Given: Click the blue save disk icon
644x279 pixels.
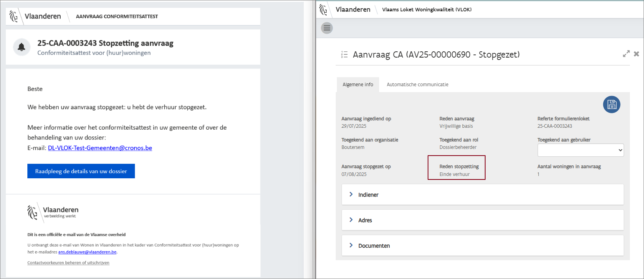Looking at the screenshot, I should pyautogui.click(x=612, y=105).
